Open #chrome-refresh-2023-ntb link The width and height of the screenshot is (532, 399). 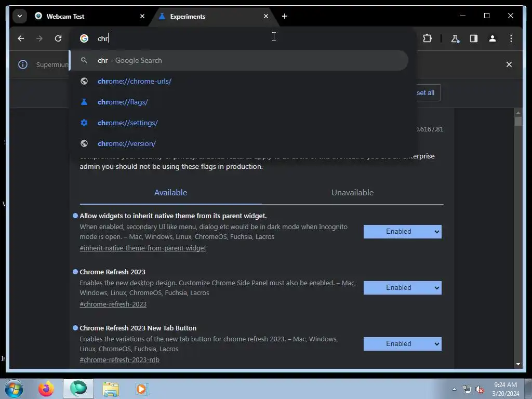coord(119,360)
